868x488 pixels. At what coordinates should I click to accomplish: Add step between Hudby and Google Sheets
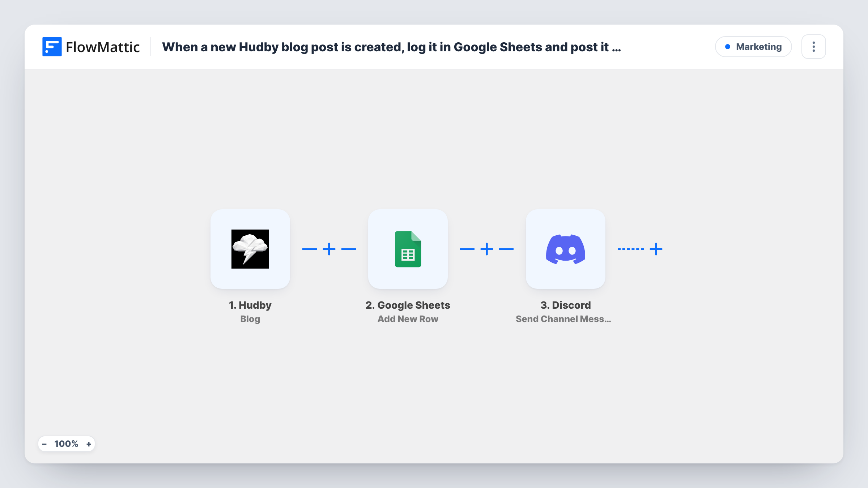329,249
